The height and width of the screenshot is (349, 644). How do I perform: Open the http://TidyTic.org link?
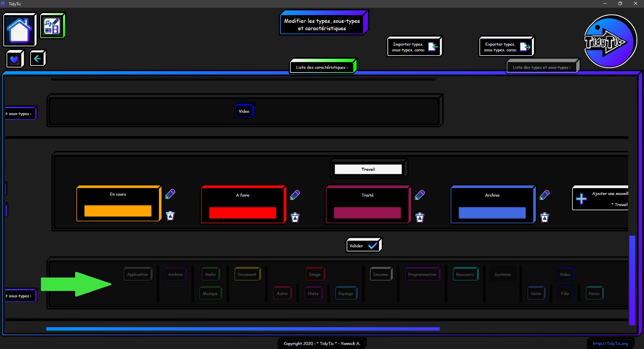tap(610, 343)
